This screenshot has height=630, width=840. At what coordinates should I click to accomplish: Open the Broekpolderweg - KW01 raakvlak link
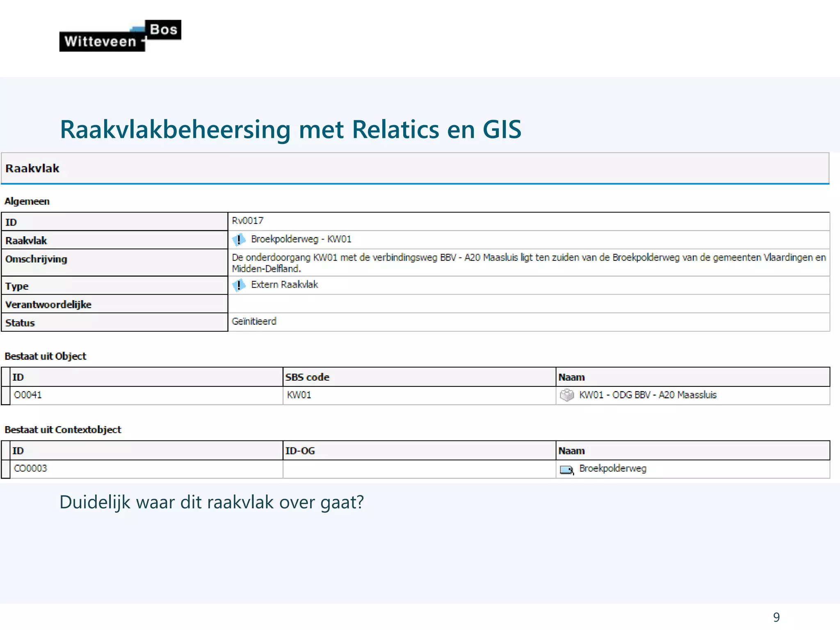coord(301,239)
